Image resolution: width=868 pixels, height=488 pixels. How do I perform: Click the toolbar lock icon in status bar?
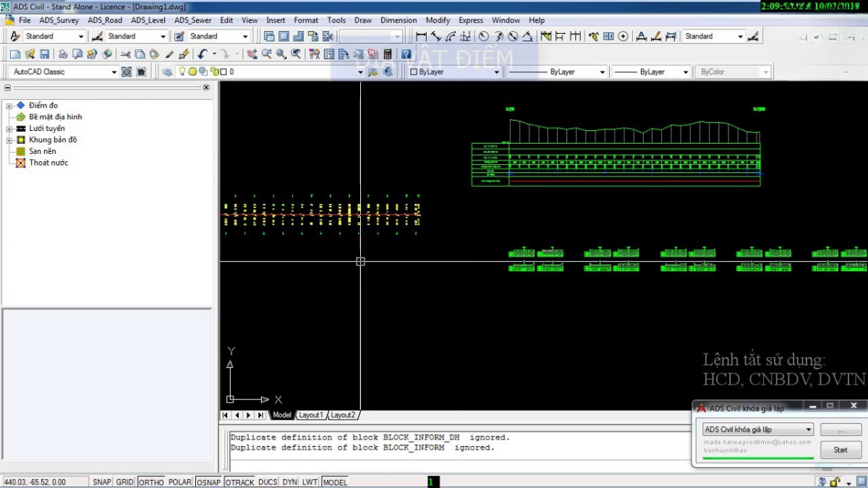pos(835,482)
